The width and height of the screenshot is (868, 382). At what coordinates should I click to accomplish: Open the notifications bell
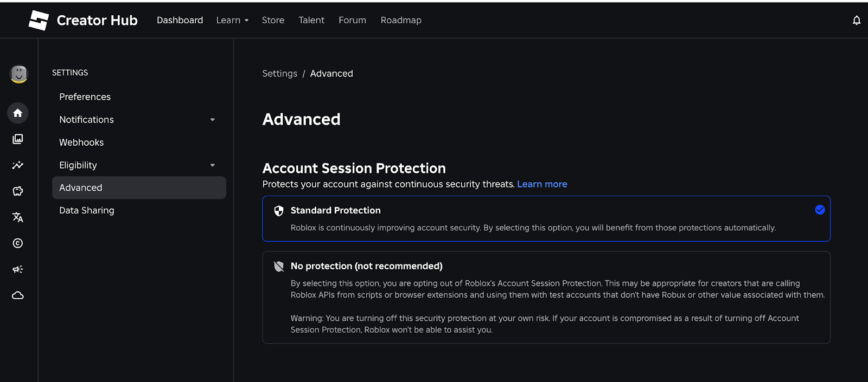pyautogui.click(x=856, y=20)
